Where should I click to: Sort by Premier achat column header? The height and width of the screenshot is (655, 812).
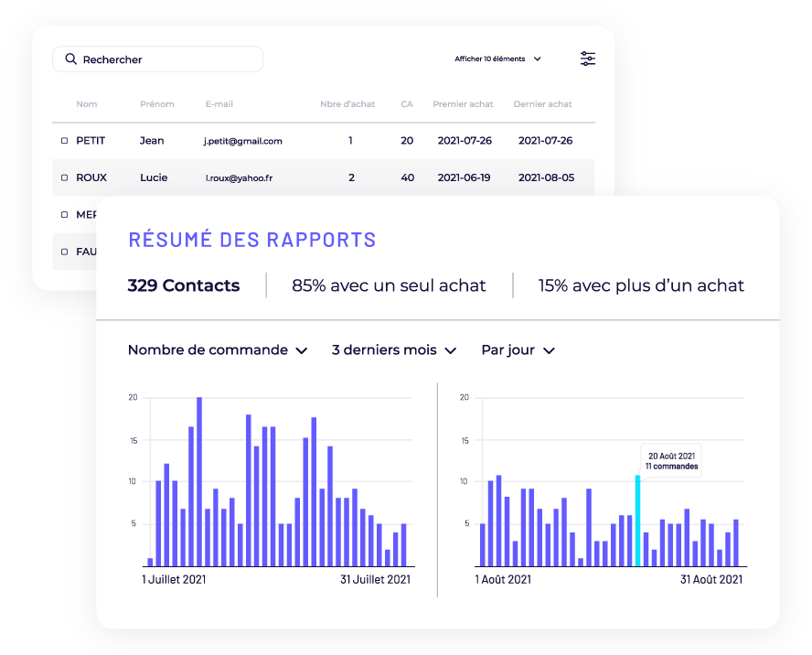tap(463, 104)
